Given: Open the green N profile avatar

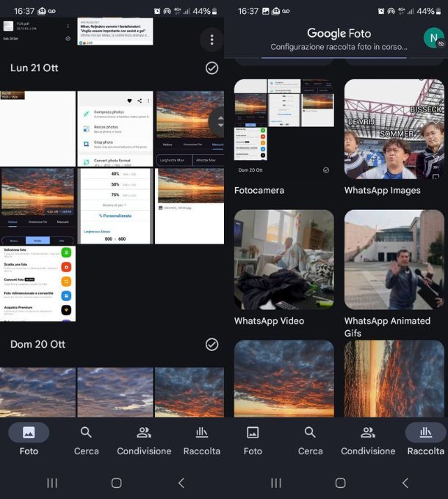Looking at the screenshot, I should click(x=433, y=37).
